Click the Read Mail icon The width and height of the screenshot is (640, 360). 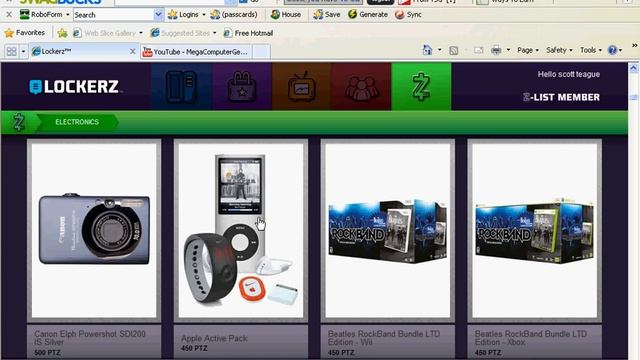[478, 50]
